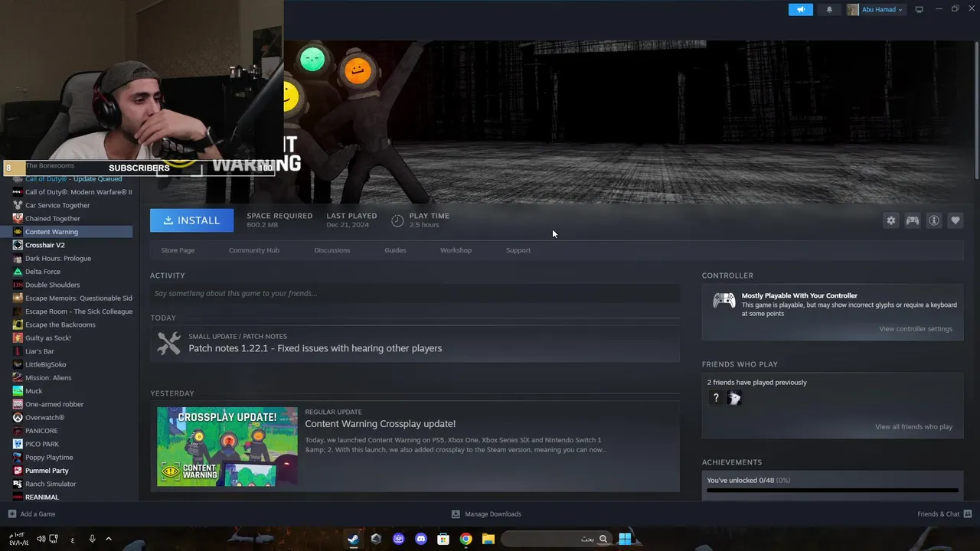The width and height of the screenshot is (980, 551).
Task: Click the achievements progress bar
Action: 832,490
